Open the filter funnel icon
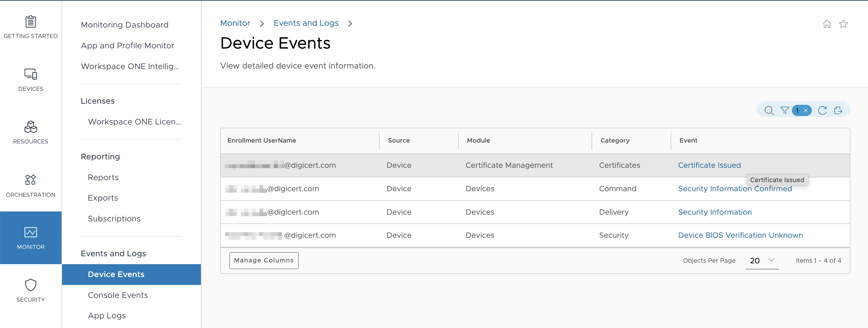868x328 pixels. tap(785, 111)
